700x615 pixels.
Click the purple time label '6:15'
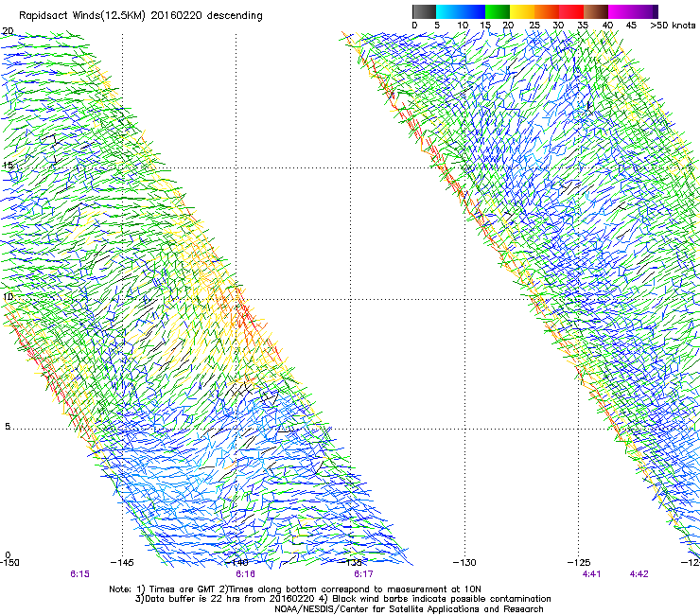[x=79, y=574]
